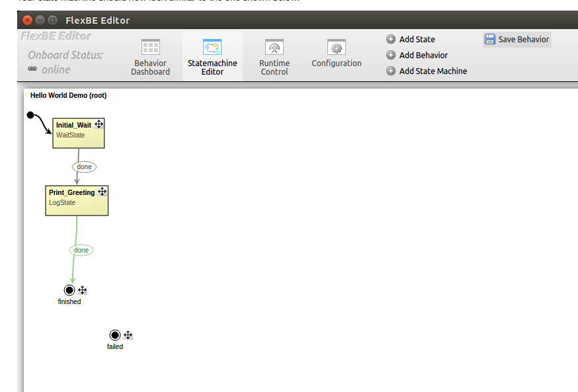578x392 pixels.
Task: Click the finished outcome label
Action: [69, 301]
